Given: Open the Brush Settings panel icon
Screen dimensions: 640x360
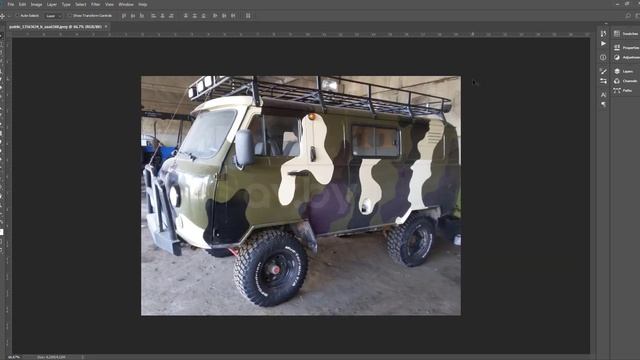Looking at the screenshot, I should point(603,71).
